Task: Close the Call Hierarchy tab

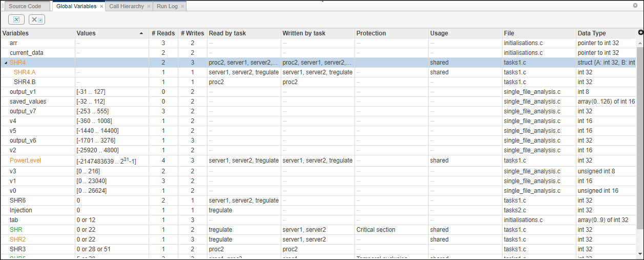Action: click(149, 7)
